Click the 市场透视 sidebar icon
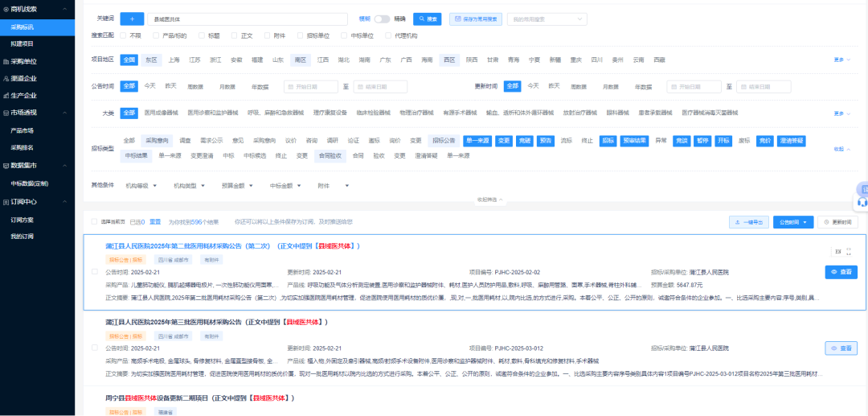 6,113
